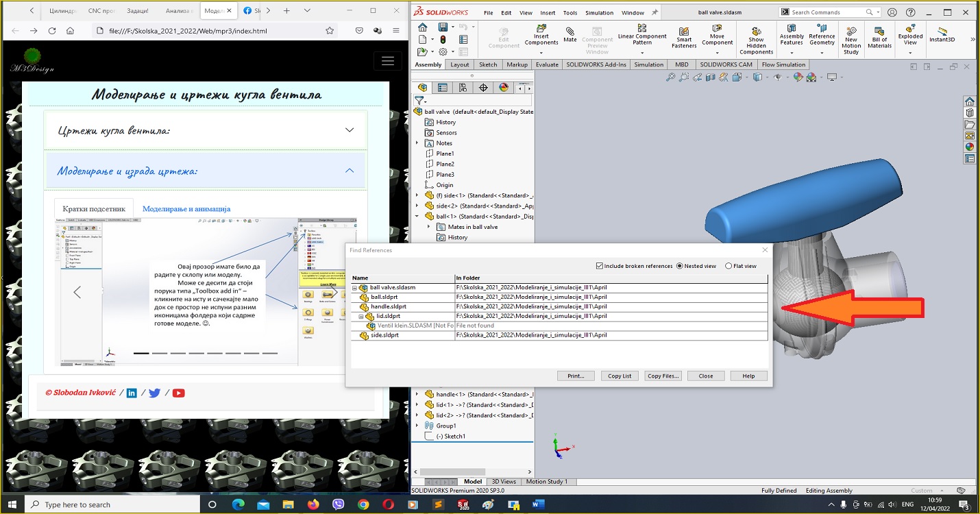Select the Move Component tool

[717, 35]
